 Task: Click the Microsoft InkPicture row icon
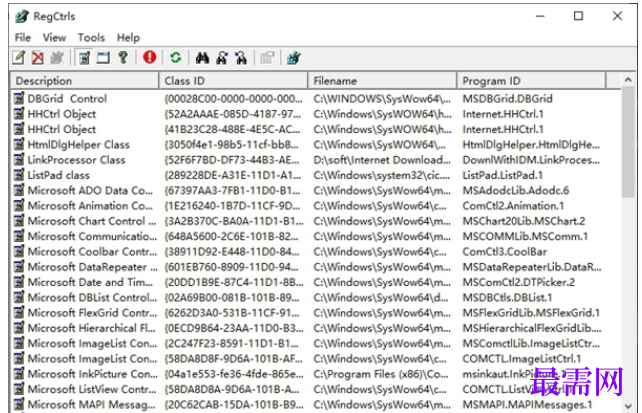pyautogui.click(x=19, y=374)
